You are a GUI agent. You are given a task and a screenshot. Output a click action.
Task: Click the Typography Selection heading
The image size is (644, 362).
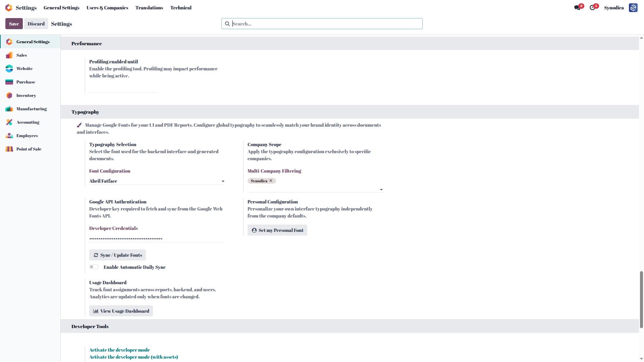pos(113,144)
